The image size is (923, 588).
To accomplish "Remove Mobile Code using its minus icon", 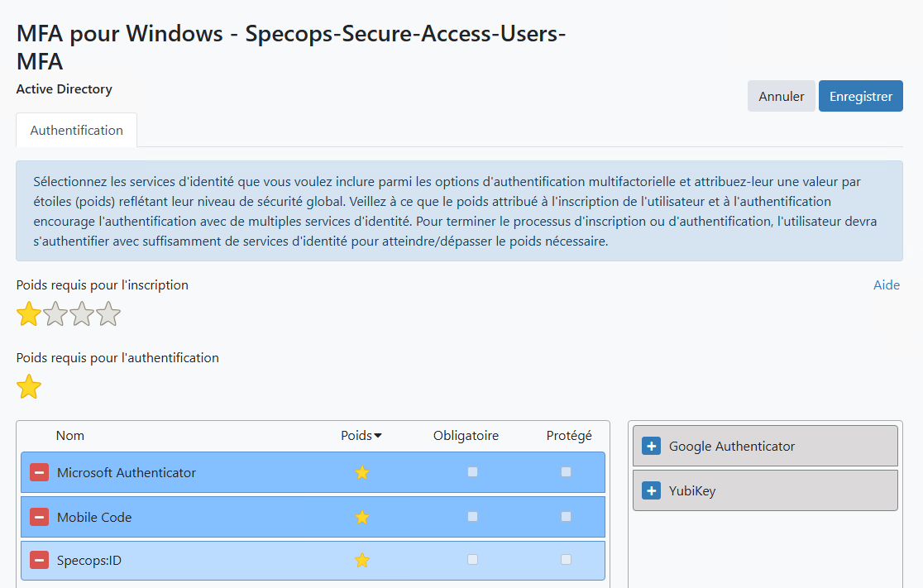I will click(x=39, y=517).
